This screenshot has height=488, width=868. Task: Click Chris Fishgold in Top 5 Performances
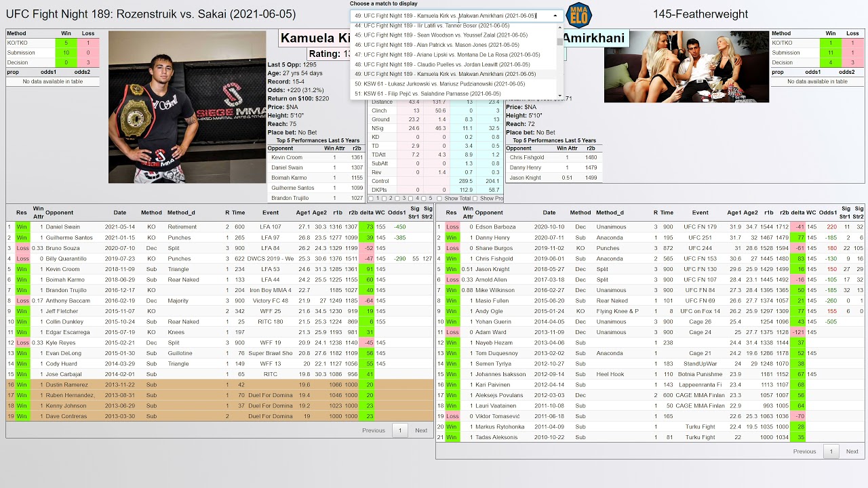527,157
